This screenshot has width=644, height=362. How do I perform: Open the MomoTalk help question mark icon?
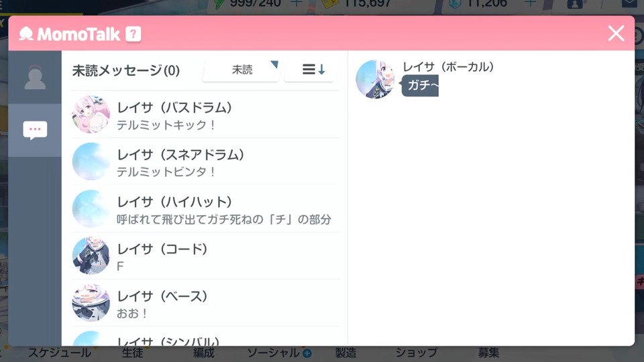point(133,34)
